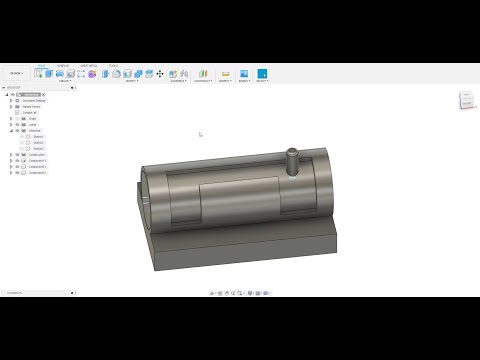
Task: Click the pin dot on Browser header
Action: pyautogui.click(x=72, y=88)
